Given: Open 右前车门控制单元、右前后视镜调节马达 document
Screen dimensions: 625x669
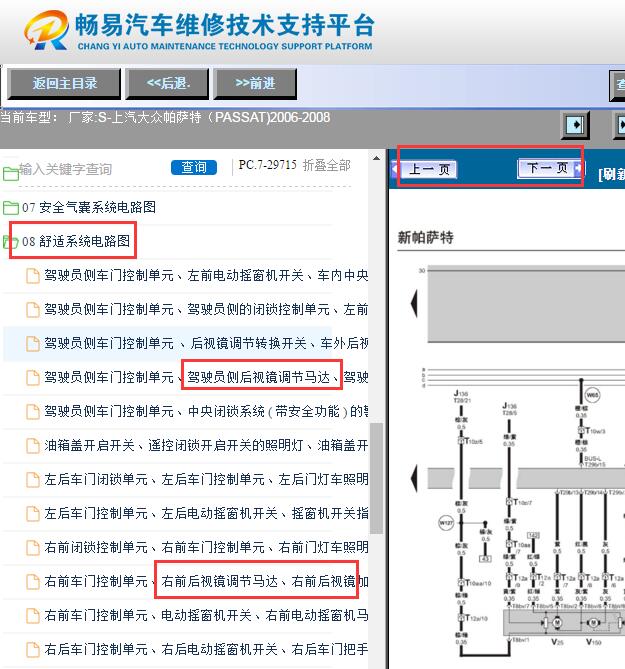Looking at the screenshot, I should [206, 582].
